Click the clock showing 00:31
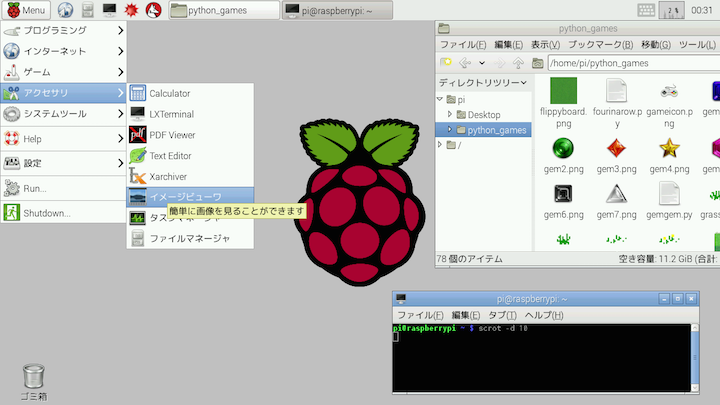Viewport: 720px width, 405px height. click(x=702, y=10)
